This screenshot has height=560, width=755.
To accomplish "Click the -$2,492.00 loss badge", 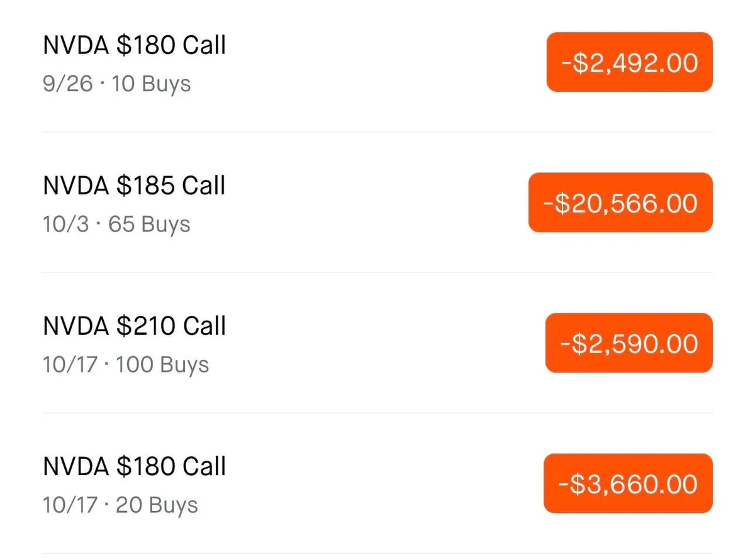I will coord(629,62).
